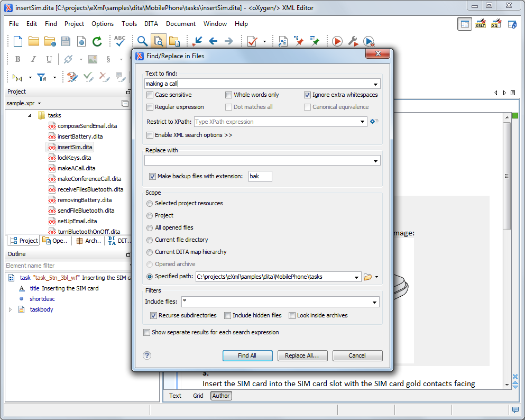Viewport: 525px width, 420px height.
Task: Cancel the Find/Replace in Files dialog
Action: [357, 355]
